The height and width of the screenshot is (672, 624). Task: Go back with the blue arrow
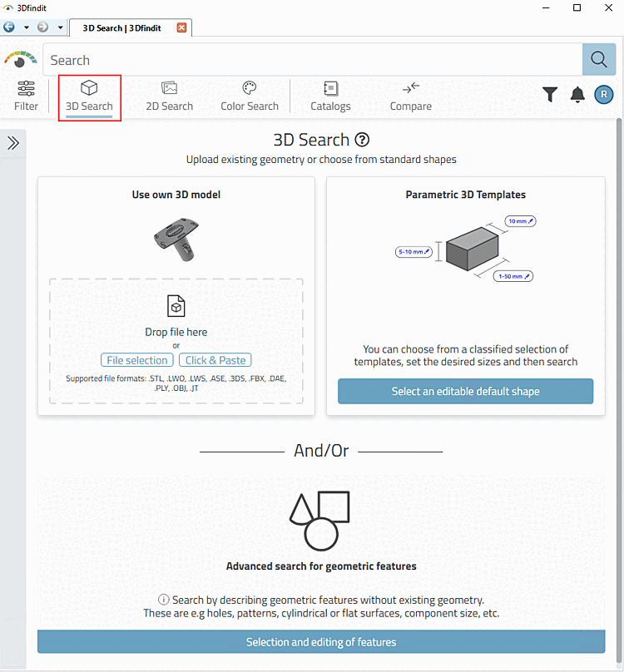(9, 27)
